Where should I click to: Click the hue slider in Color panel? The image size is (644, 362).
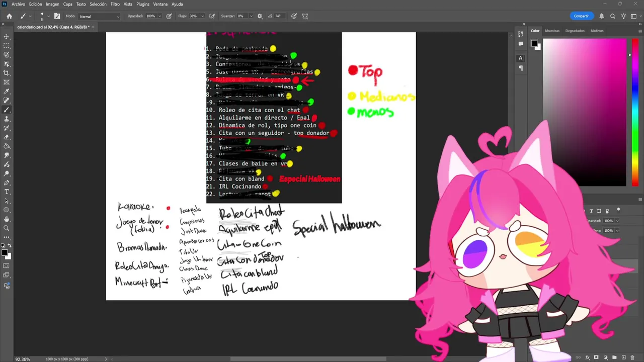[635, 113]
